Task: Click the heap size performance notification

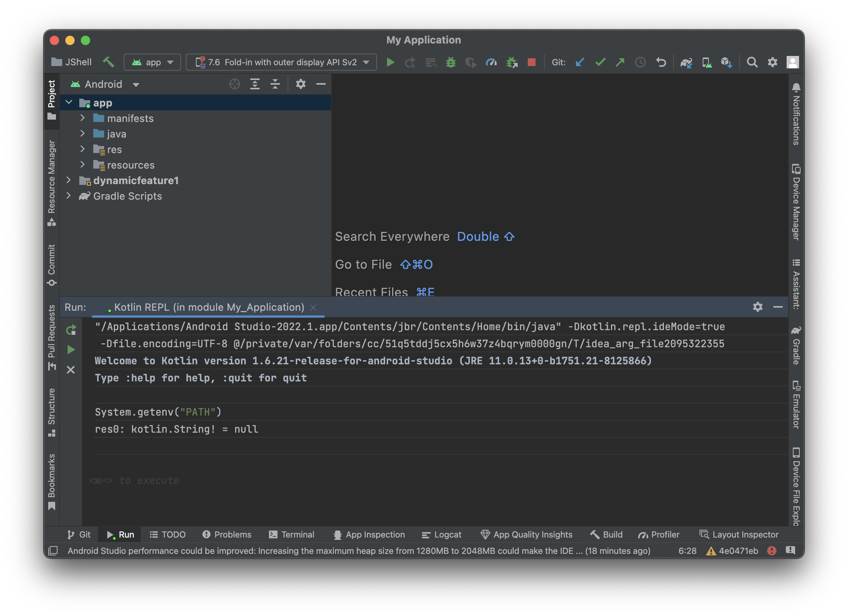Action: pos(358,551)
